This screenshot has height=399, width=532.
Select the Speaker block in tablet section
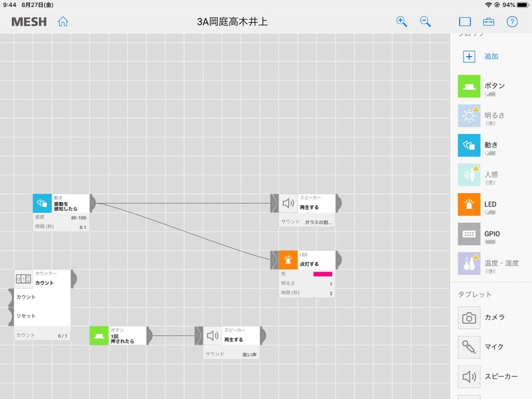pyautogui.click(x=469, y=377)
